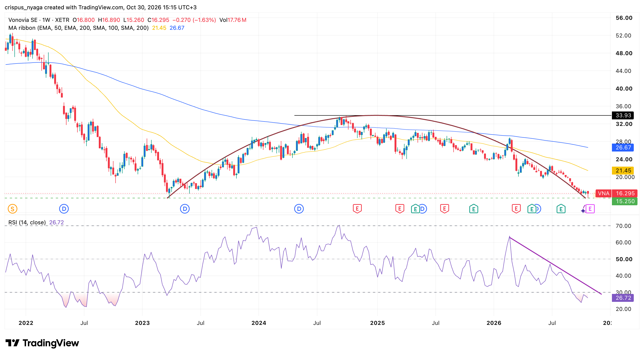Click the purple sparkle marker near latest candle
The image size is (644, 357).
click(x=583, y=211)
